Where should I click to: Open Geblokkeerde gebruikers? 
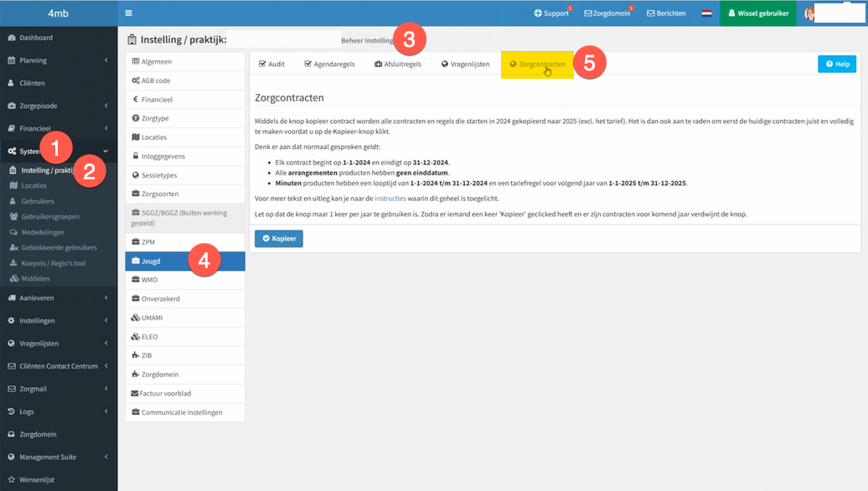click(x=59, y=248)
